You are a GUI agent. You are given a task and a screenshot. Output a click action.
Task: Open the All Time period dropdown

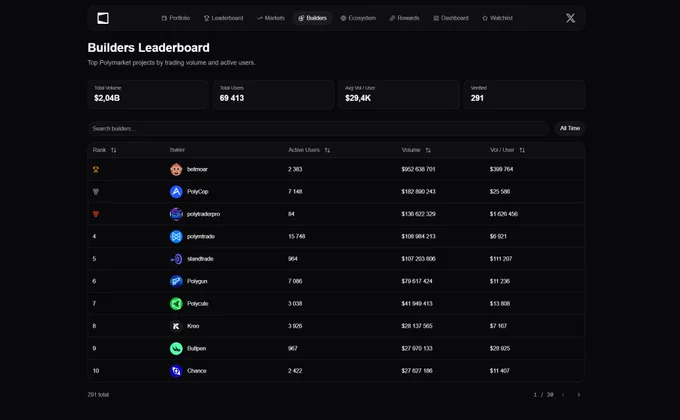coord(569,128)
